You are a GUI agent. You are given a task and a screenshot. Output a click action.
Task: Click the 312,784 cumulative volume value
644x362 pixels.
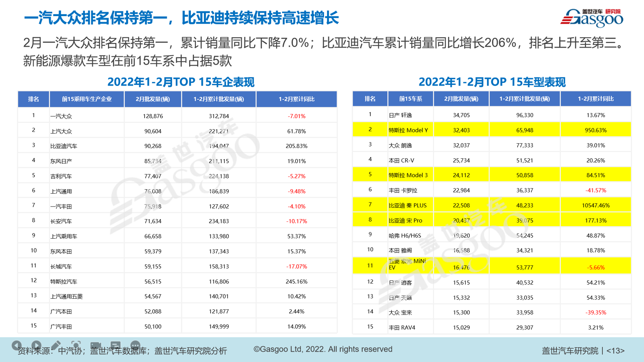tap(219, 116)
